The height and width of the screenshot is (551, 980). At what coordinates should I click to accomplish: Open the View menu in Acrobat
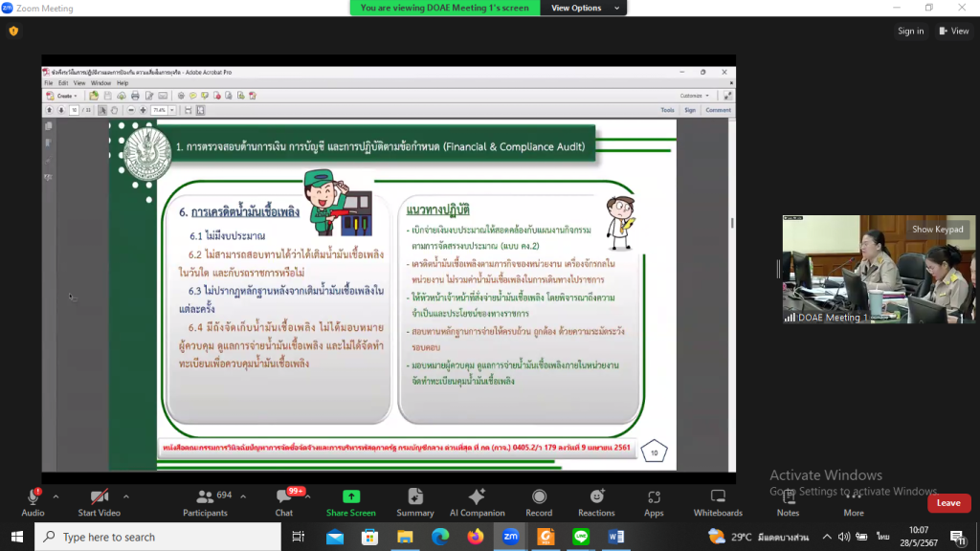[x=79, y=83]
